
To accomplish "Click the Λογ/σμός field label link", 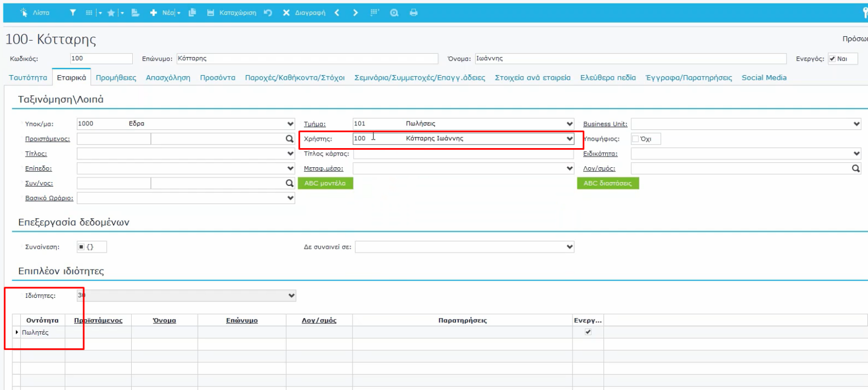I will pyautogui.click(x=600, y=168).
